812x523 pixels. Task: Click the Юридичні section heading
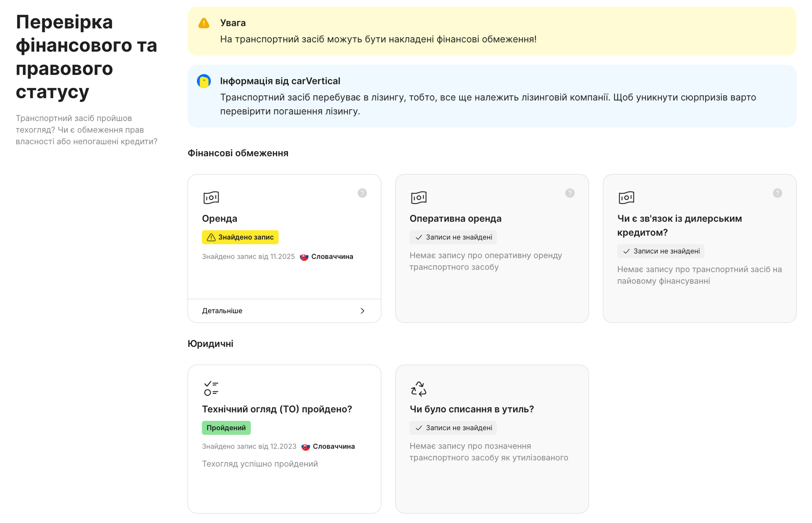(210, 344)
